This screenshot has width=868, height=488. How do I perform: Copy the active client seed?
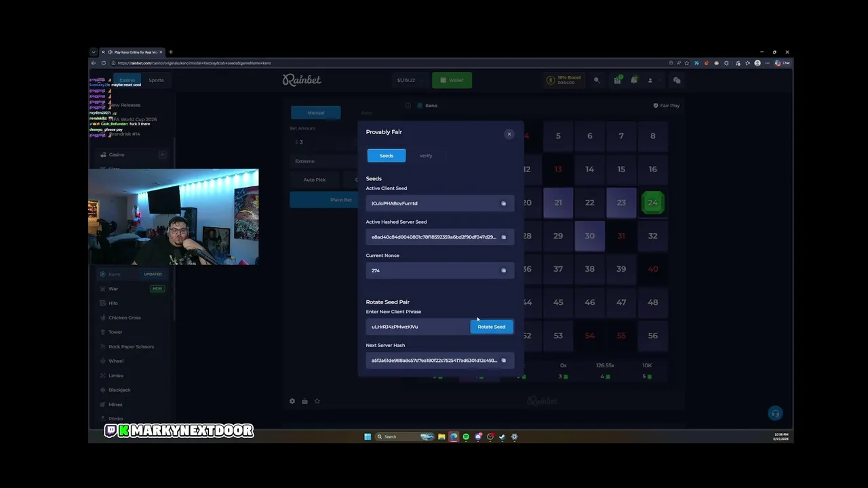[503, 203]
